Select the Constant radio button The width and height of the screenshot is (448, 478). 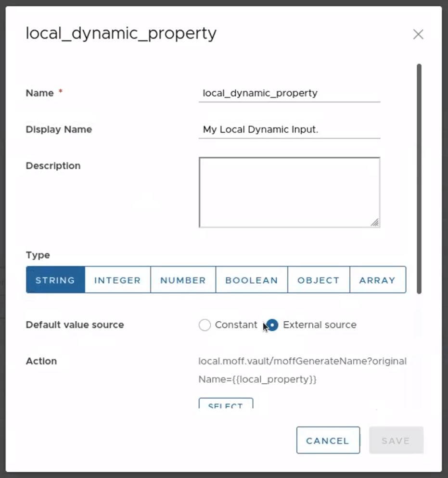coord(205,325)
